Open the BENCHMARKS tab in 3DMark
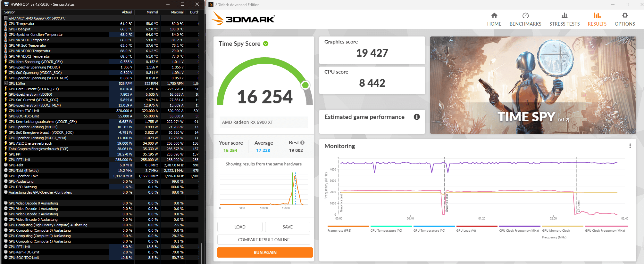Viewport: 644px width, 264px height. [525, 19]
